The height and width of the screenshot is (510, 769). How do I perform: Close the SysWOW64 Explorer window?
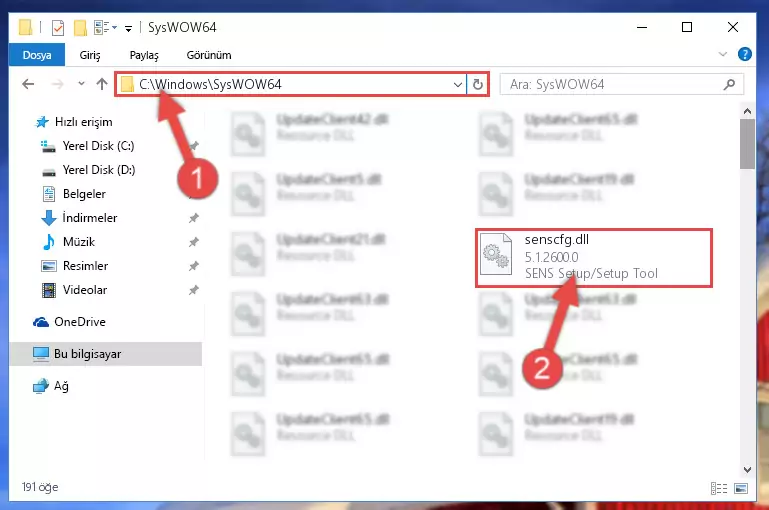[x=732, y=27]
